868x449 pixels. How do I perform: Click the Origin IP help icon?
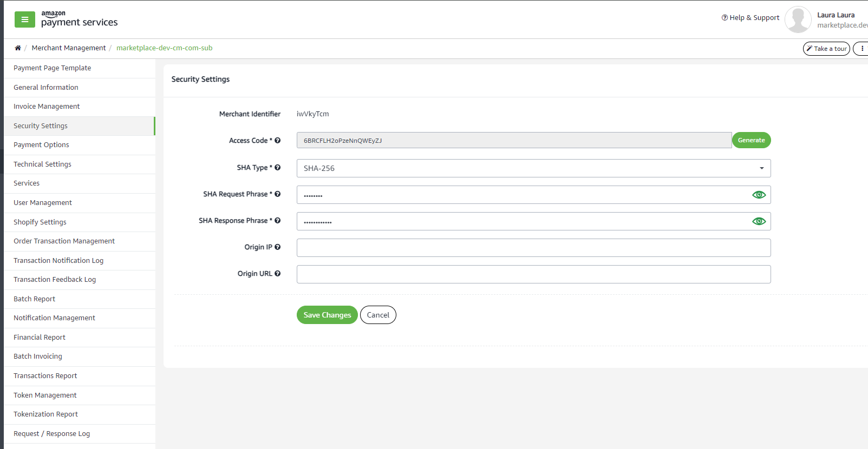[278, 247]
